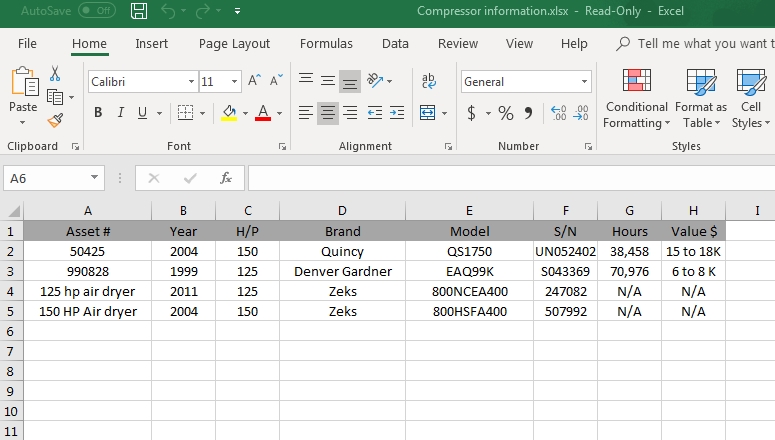Open the Name Box dropdown arrow
775x440 pixels.
pos(94,177)
